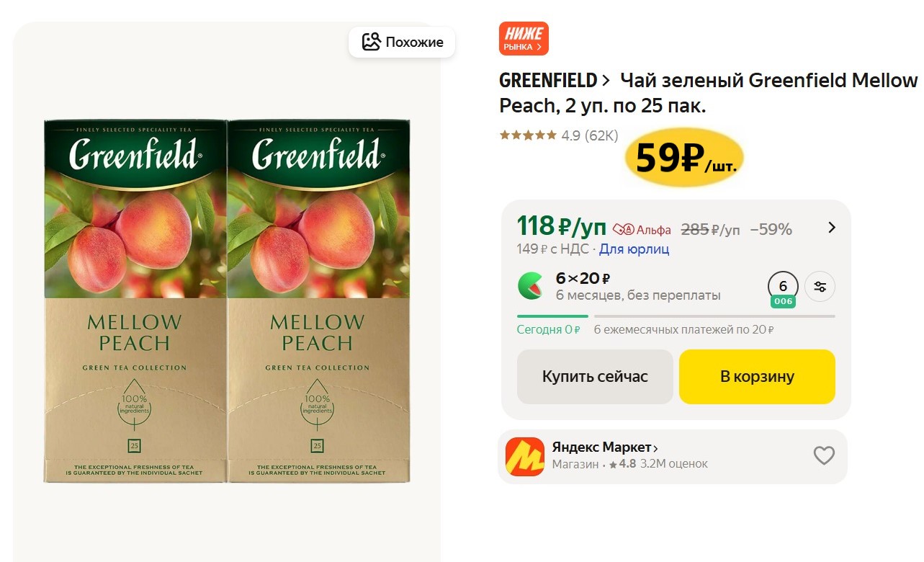Click the similar items image-search icon
The height and width of the screenshot is (562, 924).
[371, 42]
